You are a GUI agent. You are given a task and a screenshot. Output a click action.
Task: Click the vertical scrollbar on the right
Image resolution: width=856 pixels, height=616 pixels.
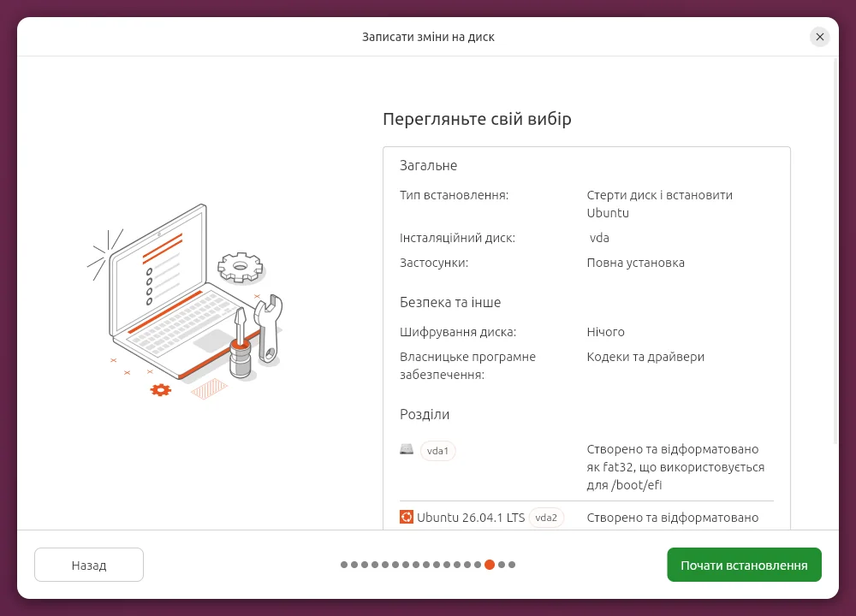coord(835,251)
